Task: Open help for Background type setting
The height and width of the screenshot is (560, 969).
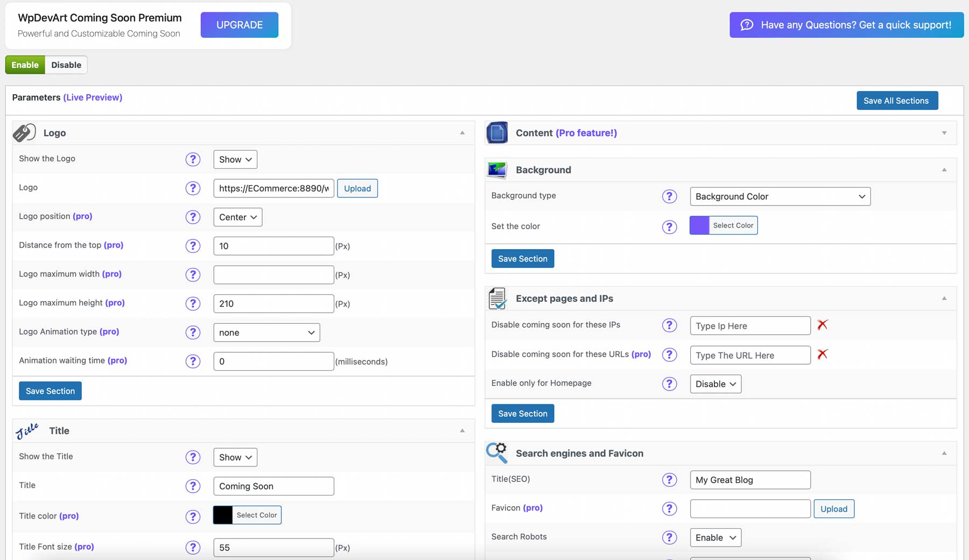Action: [x=669, y=196]
